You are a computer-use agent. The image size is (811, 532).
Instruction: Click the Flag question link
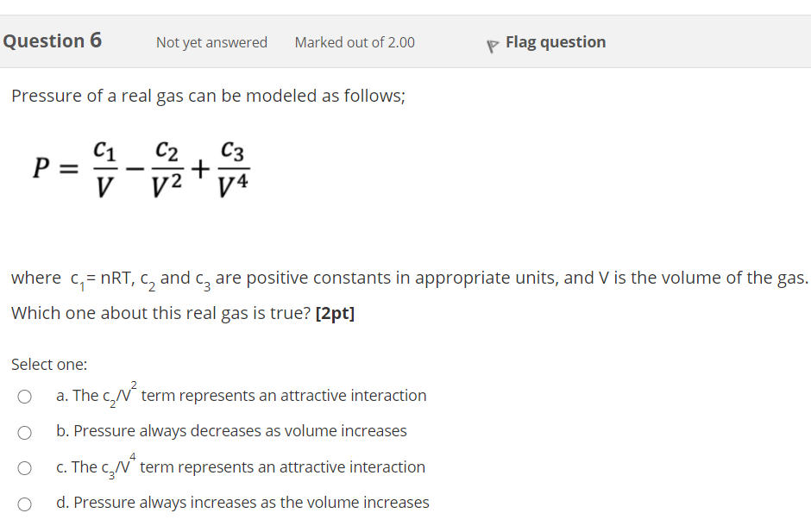[555, 41]
